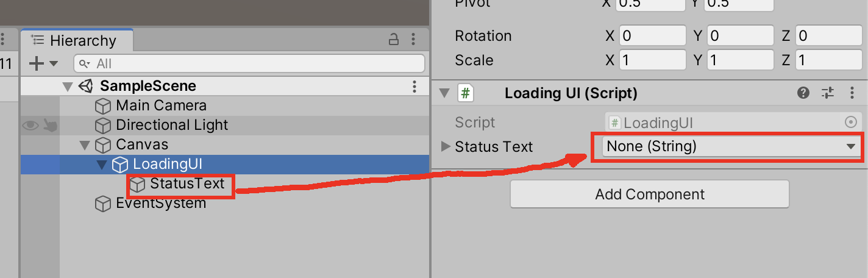Screen dimensions: 868x278
Task: Open Loading UI component three-dot menu
Action: tap(852, 93)
